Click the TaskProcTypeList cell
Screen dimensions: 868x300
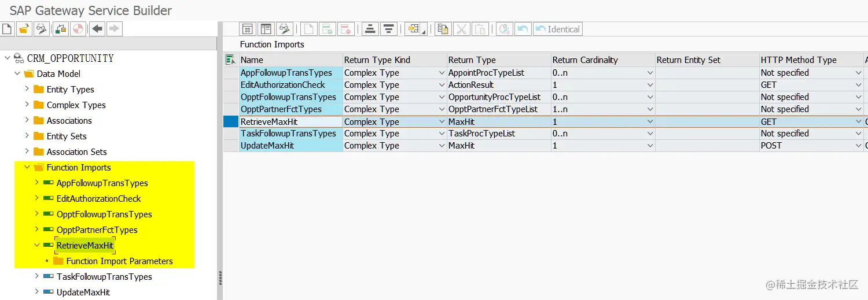pyautogui.click(x=499, y=134)
